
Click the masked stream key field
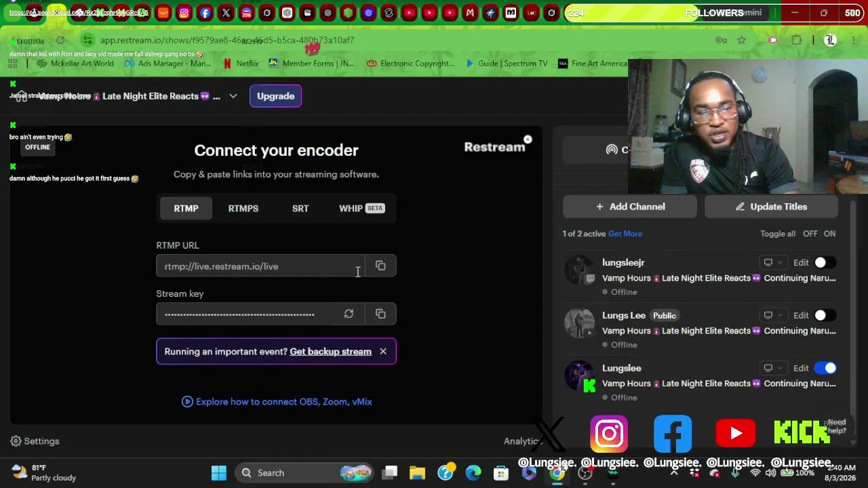247,314
